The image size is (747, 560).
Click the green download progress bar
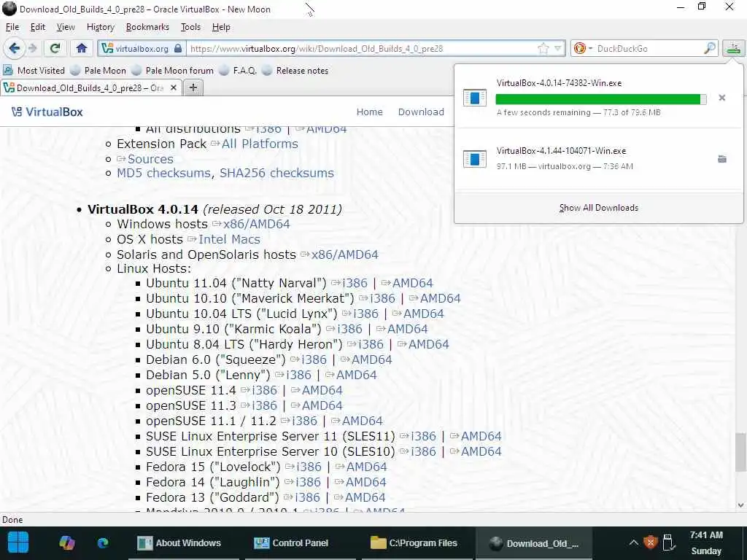click(601, 99)
